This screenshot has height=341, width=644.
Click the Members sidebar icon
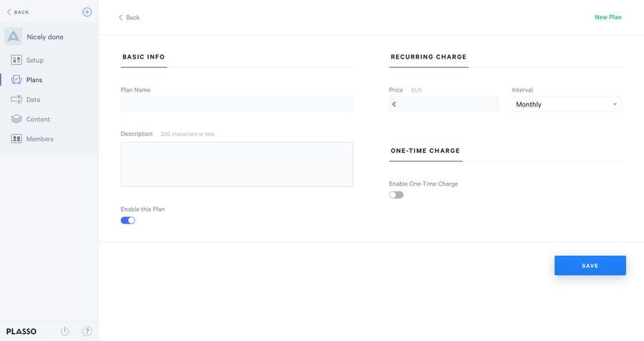[x=16, y=139]
